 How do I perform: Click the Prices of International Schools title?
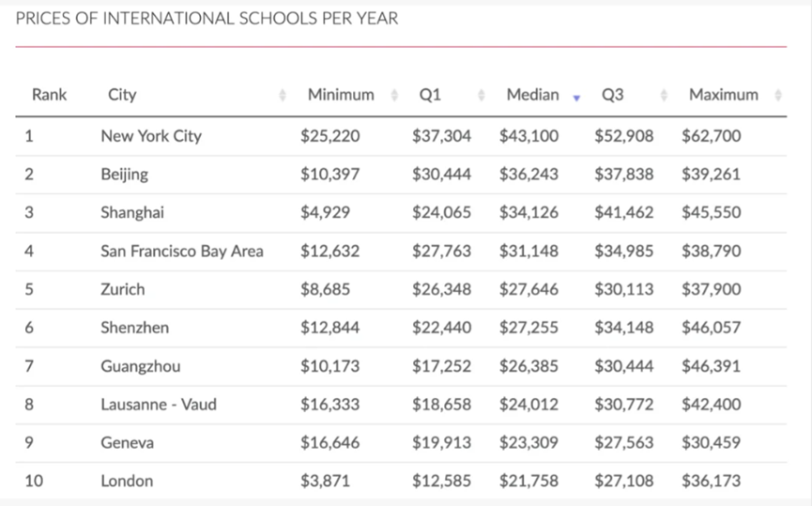coord(207,19)
